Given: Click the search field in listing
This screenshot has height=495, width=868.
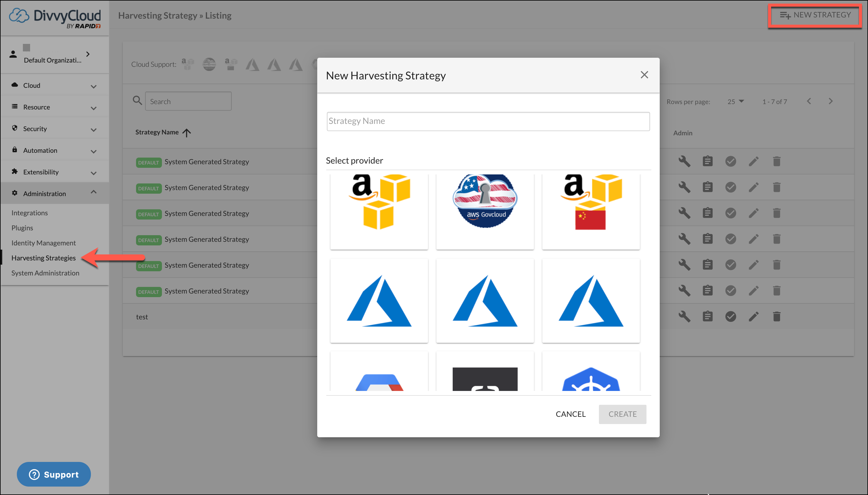Looking at the screenshot, I should pos(188,101).
